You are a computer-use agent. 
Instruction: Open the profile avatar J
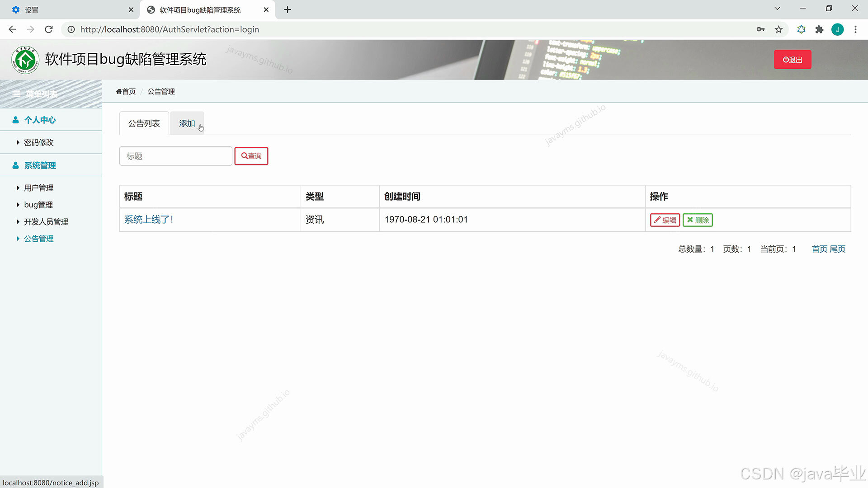coord(837,29)
